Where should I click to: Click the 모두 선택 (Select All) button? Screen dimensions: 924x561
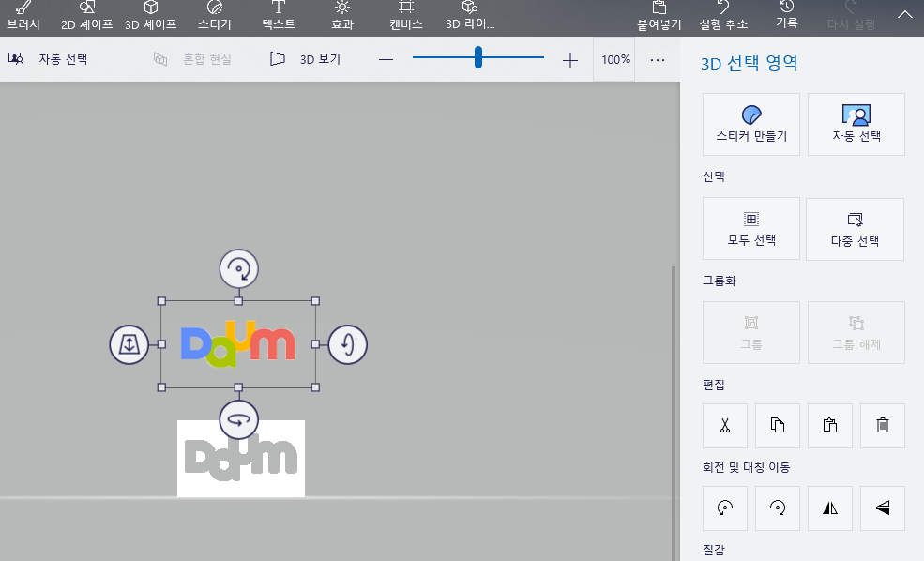[750, 229]
